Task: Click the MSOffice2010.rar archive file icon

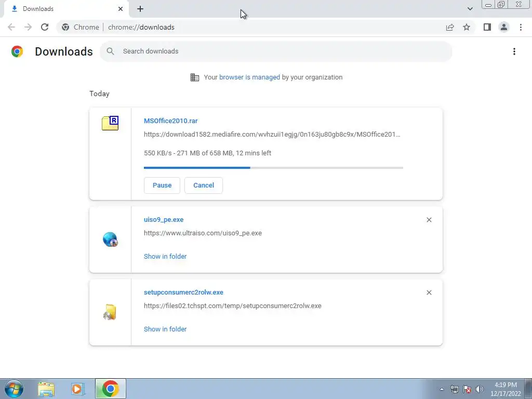Action: tap(110, 123)
